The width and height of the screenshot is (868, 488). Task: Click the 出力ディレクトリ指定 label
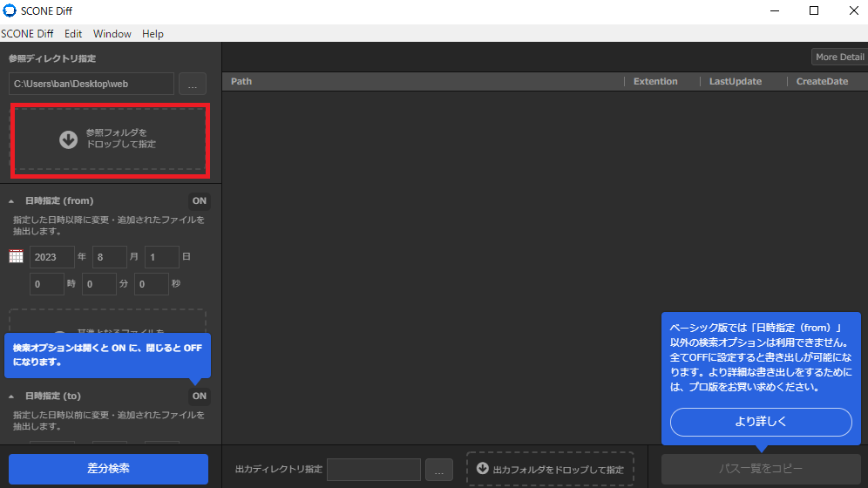point(279,469)
